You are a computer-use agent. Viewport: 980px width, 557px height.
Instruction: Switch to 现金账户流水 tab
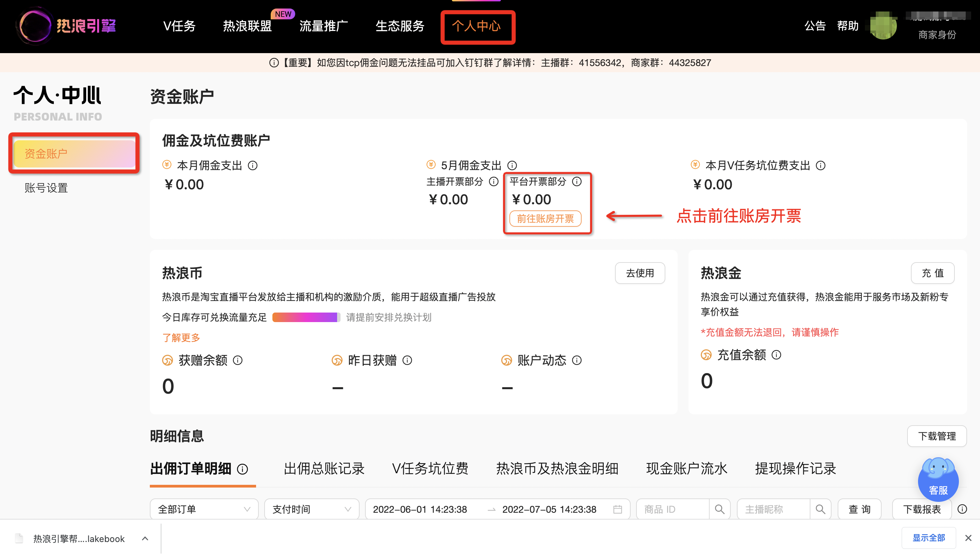(686, 469)
